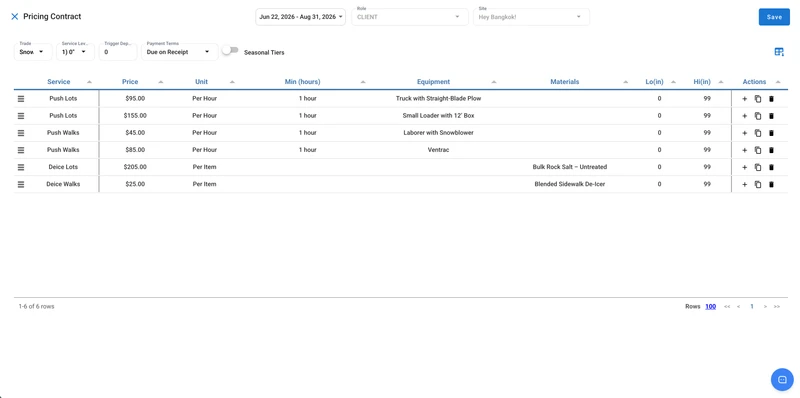Screen dimensions: 800x398
Task: Open the Service Level dropdown
Action: tap(75, 52)
